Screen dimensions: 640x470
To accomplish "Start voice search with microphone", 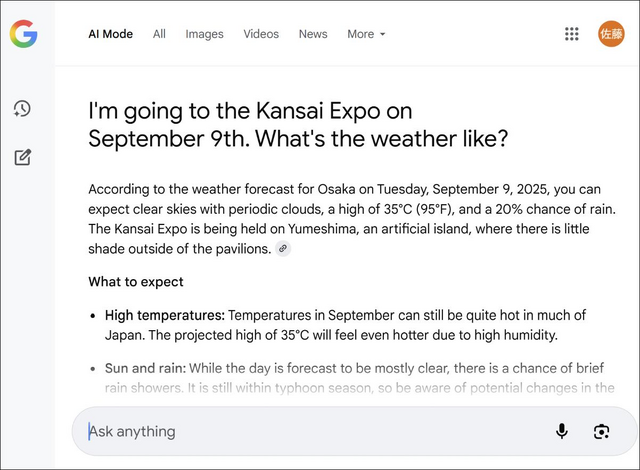I will point(562,431).
